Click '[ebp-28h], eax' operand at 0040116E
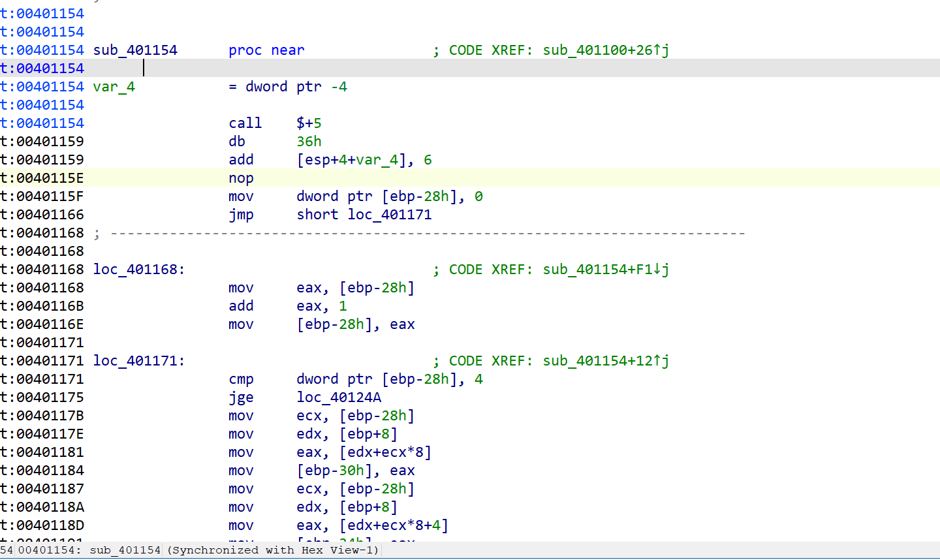940x560 pixels. [x=356, y=324]
